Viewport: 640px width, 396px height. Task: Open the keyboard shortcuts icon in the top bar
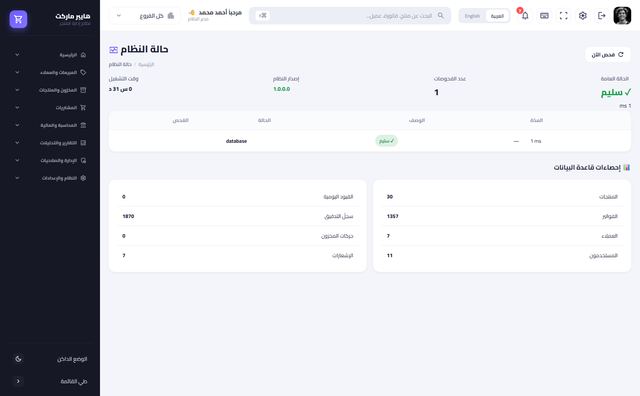click(544, 16)
